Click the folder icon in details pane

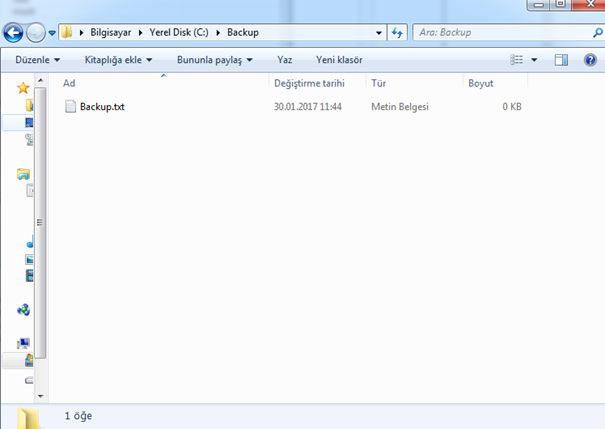(x=28, y=418)
